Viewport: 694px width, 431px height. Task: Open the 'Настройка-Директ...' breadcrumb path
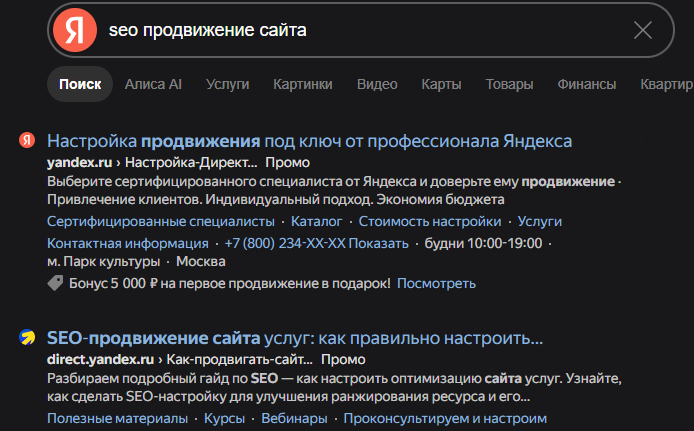coord(191,162)
